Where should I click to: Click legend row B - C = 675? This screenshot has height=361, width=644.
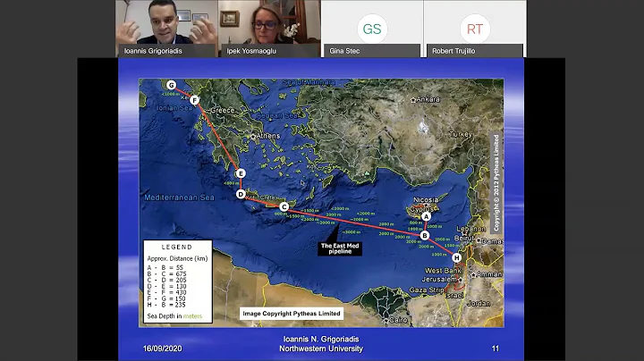coord(166,273)
